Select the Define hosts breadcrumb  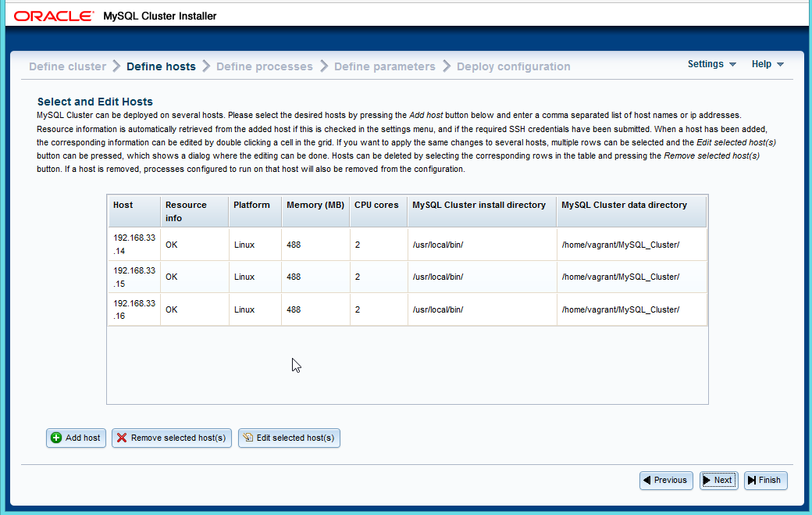[x=161, y=66]
